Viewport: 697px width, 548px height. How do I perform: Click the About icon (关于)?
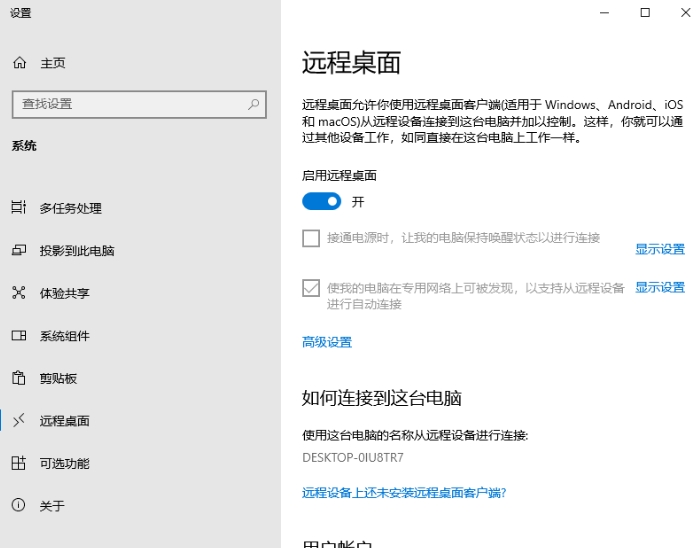click(18, 506)
